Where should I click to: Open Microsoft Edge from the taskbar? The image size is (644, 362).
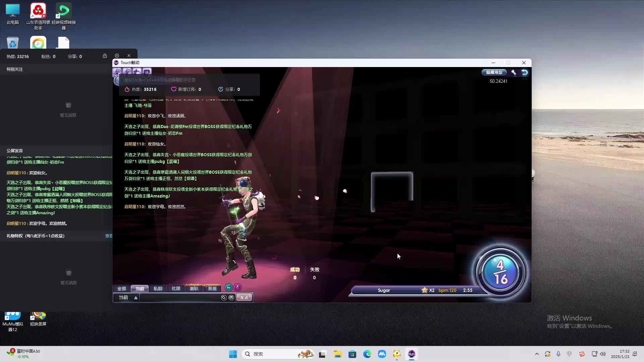[367, 354]
